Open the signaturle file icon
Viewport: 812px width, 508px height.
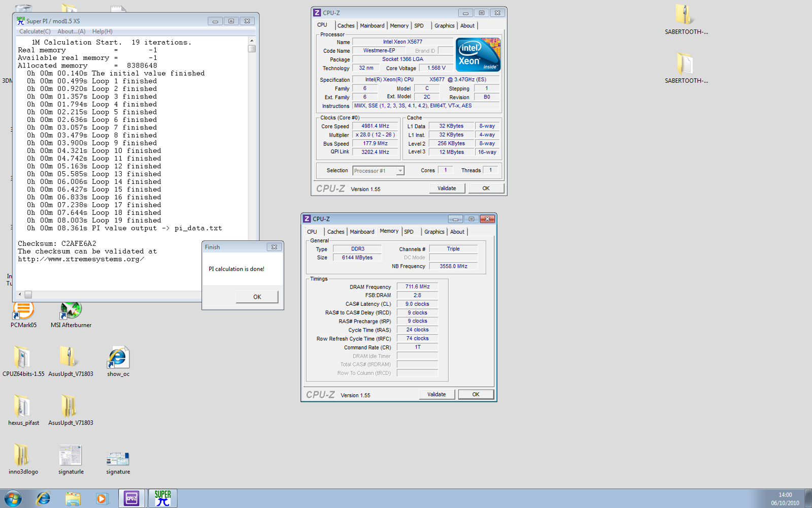point(71,459)
